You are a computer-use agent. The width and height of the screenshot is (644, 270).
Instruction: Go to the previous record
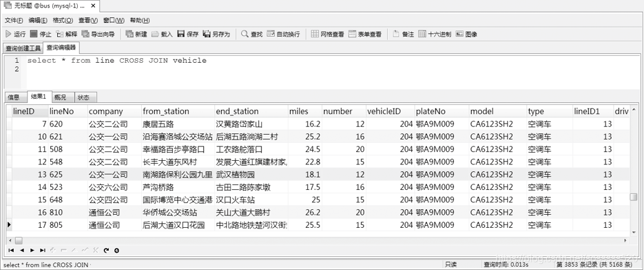coord(22,250)
